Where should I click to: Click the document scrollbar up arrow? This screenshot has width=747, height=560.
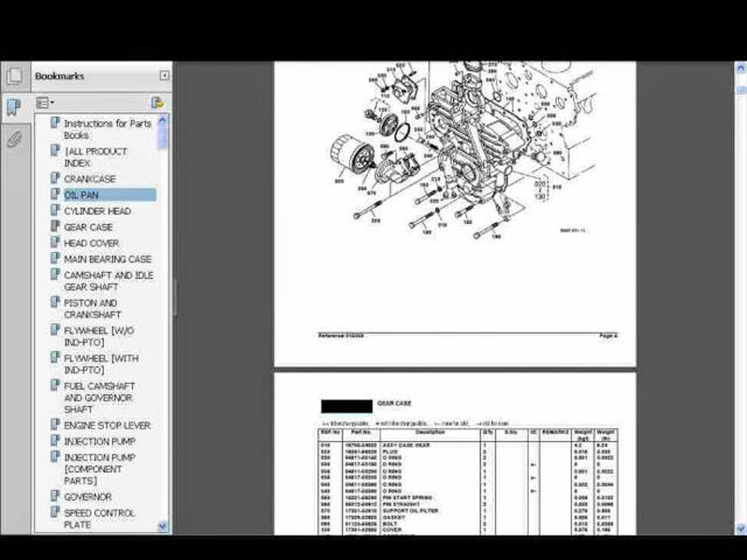(741, 69)
